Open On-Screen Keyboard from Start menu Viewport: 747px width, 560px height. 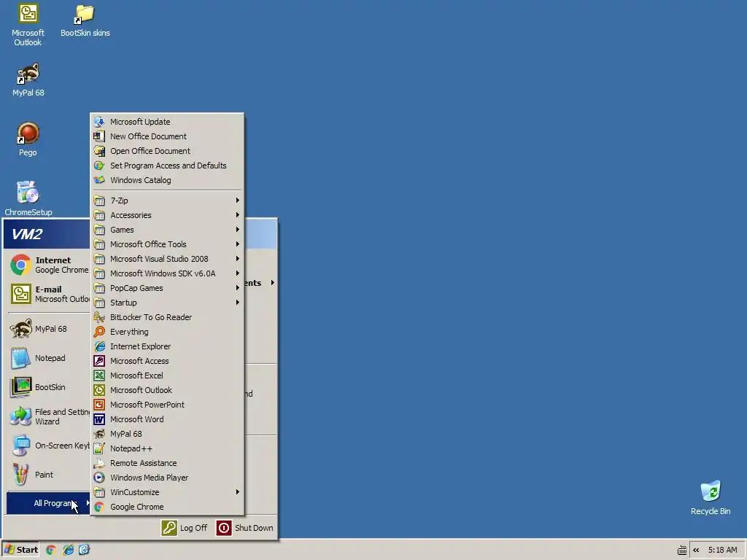coord(49,446)
